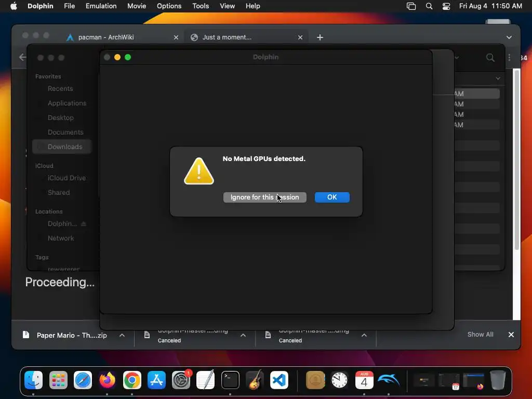
Task: Open the Contacts-style brown Dock icon
Action: coord(315,380)
